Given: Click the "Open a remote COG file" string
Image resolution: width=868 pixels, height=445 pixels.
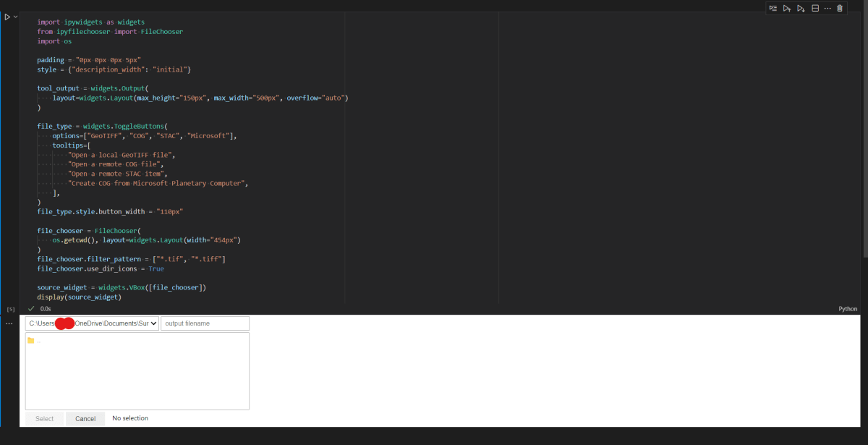Looking at the screenshot, I should click(116, 164).
